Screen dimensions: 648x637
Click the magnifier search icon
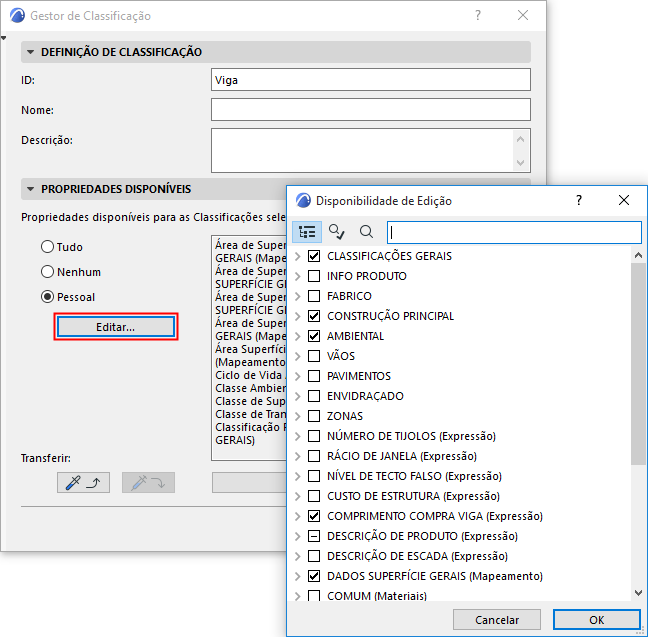pyautogui.click(x=366, y=232)
